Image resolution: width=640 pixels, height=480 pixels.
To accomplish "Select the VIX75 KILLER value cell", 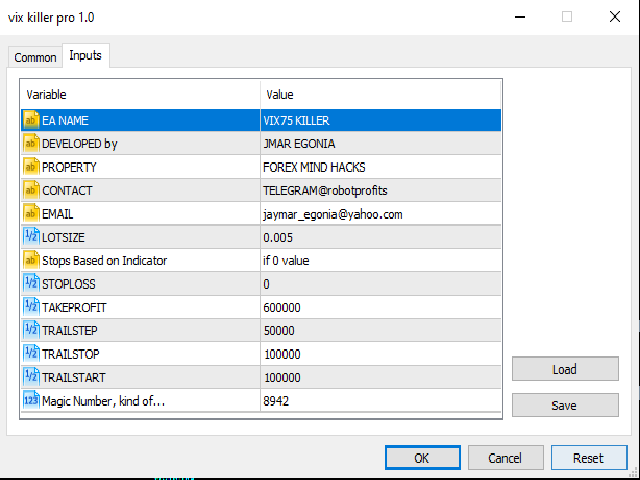I will click(380, 120).
